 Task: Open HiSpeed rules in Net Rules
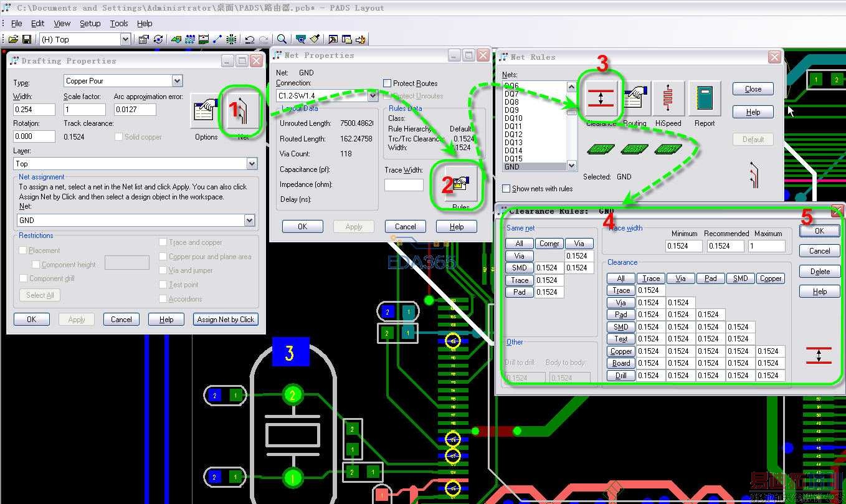(x=670, y=98)
